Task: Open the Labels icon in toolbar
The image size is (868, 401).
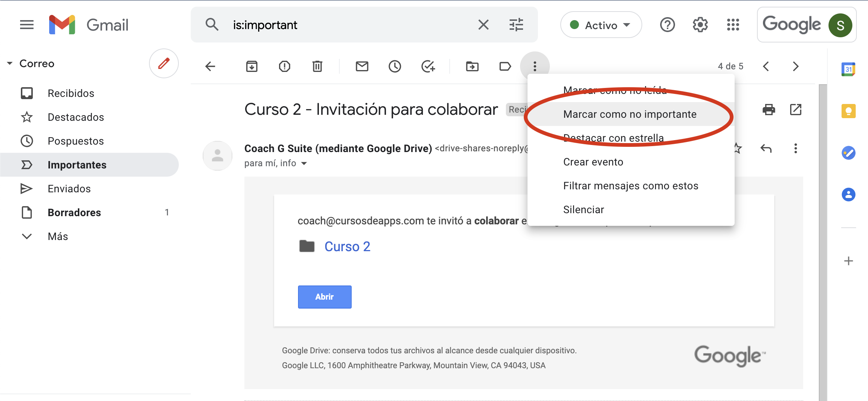Action: tap(505, 66)
